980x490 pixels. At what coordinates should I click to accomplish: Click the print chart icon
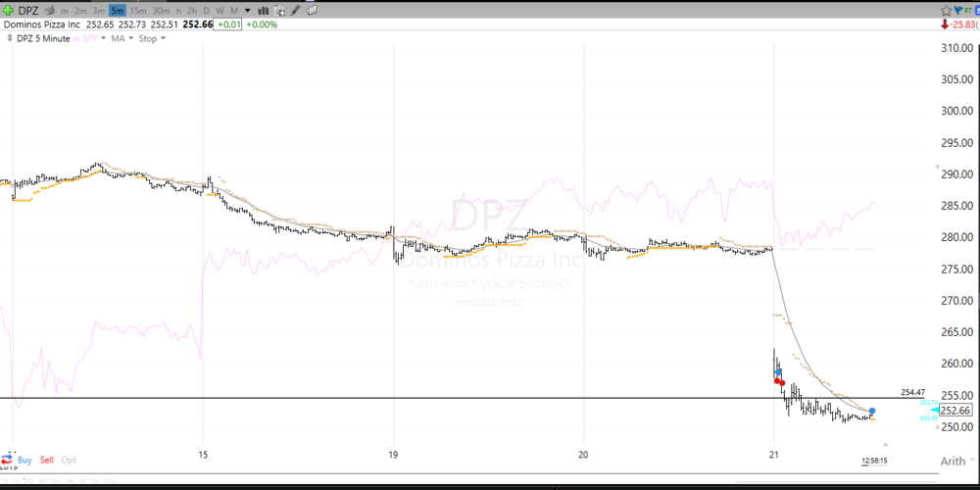point(49,11)
